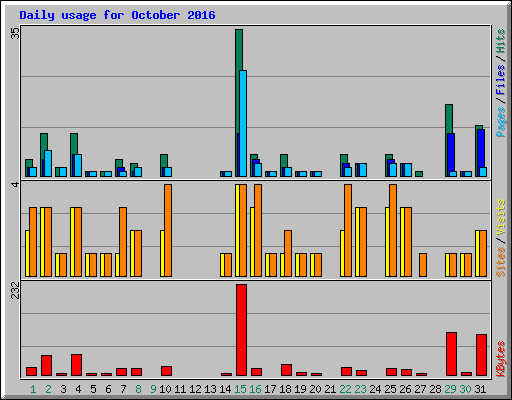Click the 'Pages' legend label
This screenshot has height=400, width=512.
click(x=500, y=122)
